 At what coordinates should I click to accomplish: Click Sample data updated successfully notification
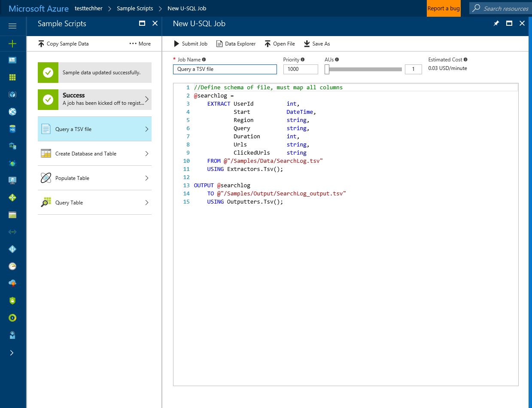94,73
